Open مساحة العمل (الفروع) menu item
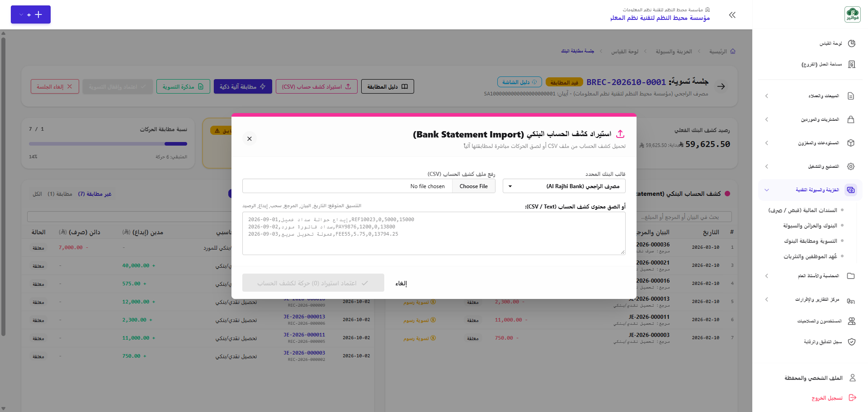 pyautogui.click(x=821, y=64)
